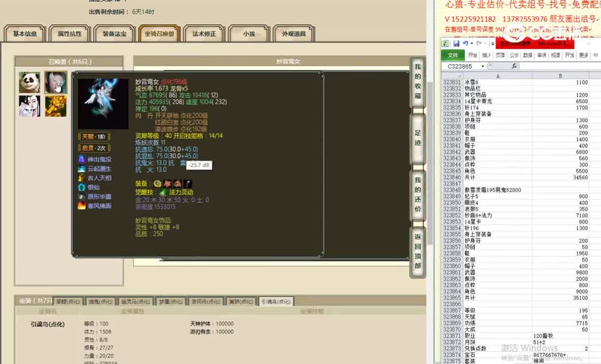Click the 天赋·1阶 badge

(x=94, y=136)
